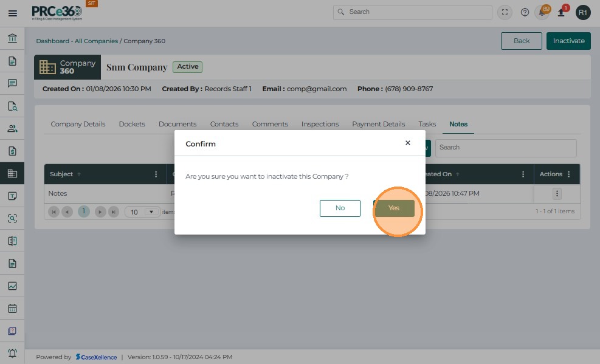This screenshot has height=364, width=600.
Task: Sort by the Subject column header
Action: 61,174
